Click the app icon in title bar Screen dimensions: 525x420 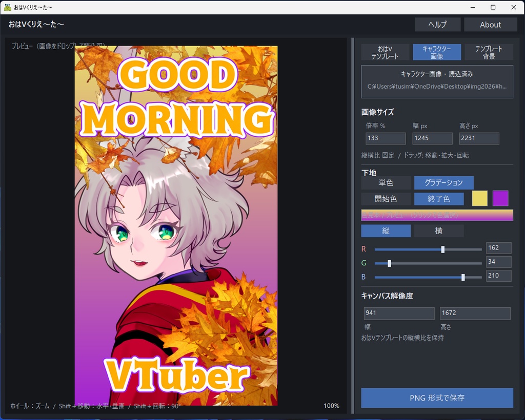pyautogui.click(x=7, y=7)
